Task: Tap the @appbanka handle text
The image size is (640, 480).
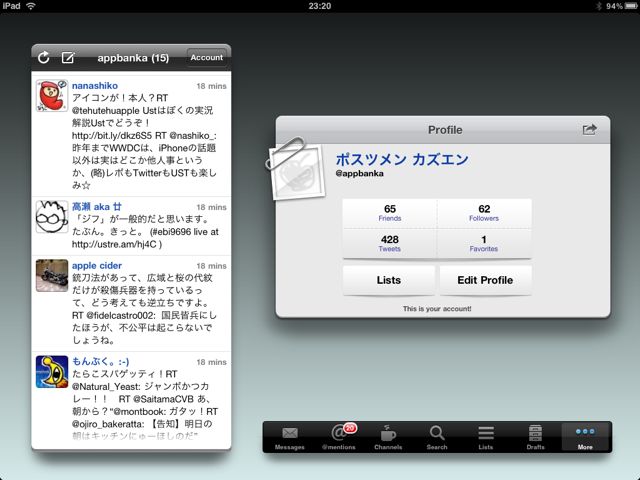Action: click(360, 173)
